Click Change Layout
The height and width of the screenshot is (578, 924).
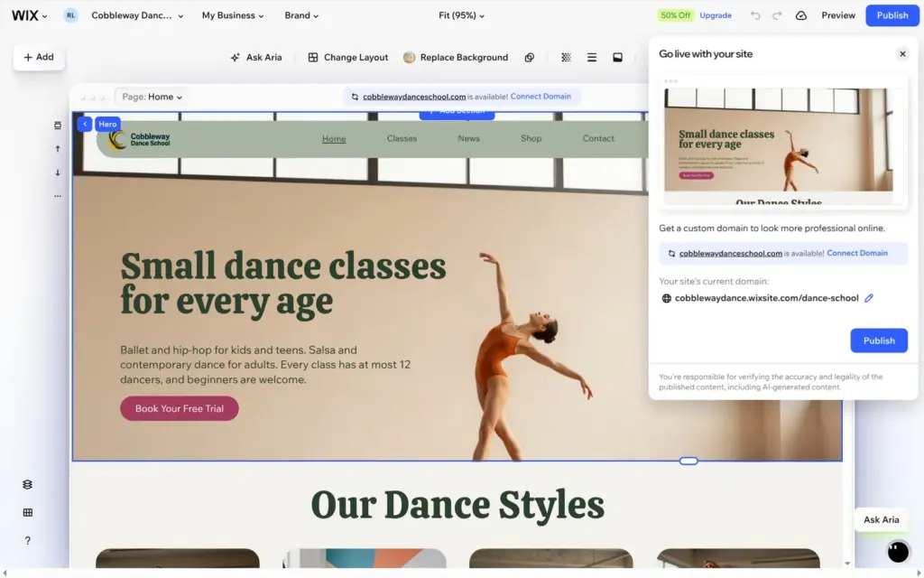(x=347, y=58)
